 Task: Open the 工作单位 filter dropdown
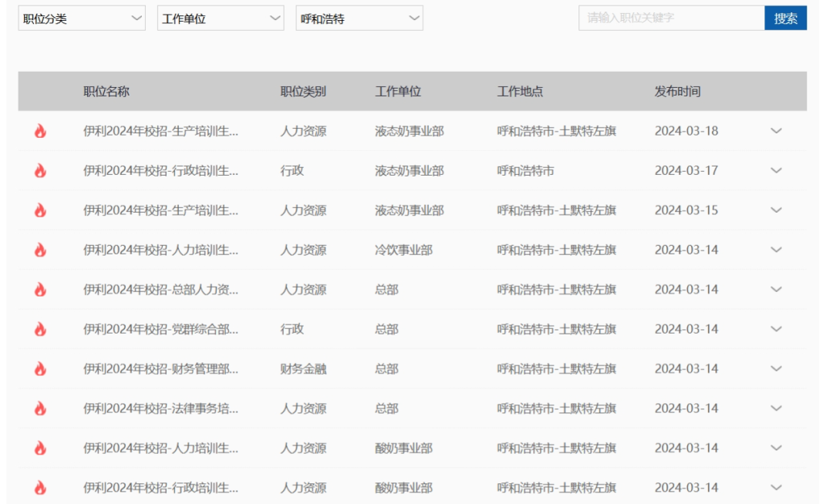click(x=221, y=18)
